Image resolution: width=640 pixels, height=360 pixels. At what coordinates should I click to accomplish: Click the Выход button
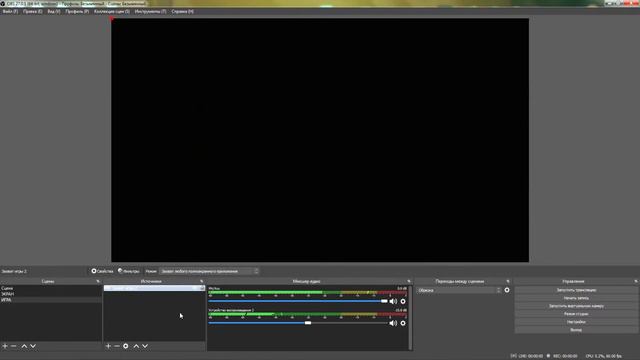576,330
